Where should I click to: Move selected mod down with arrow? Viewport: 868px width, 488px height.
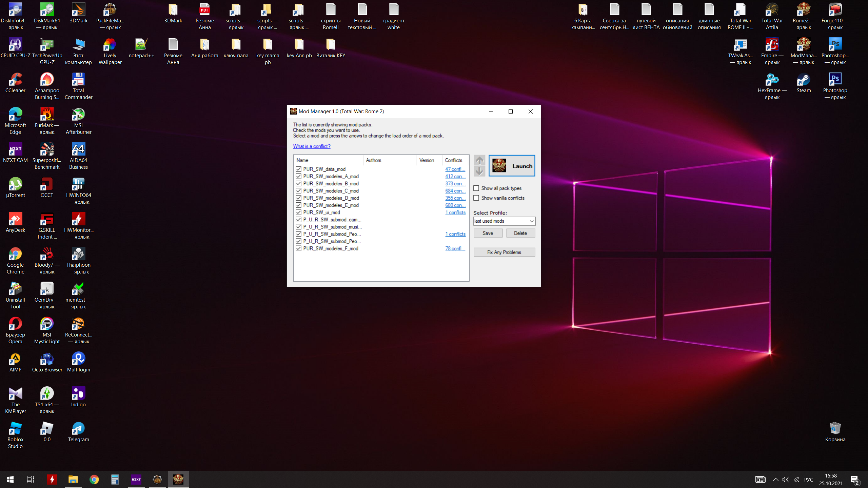(x=479, y=171)
